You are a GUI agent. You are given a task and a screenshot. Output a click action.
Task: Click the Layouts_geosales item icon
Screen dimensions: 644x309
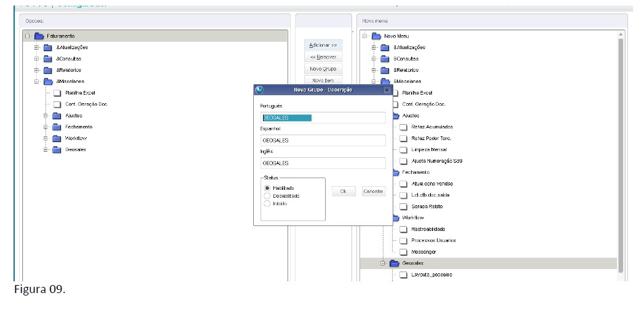(x=403, y=275)
